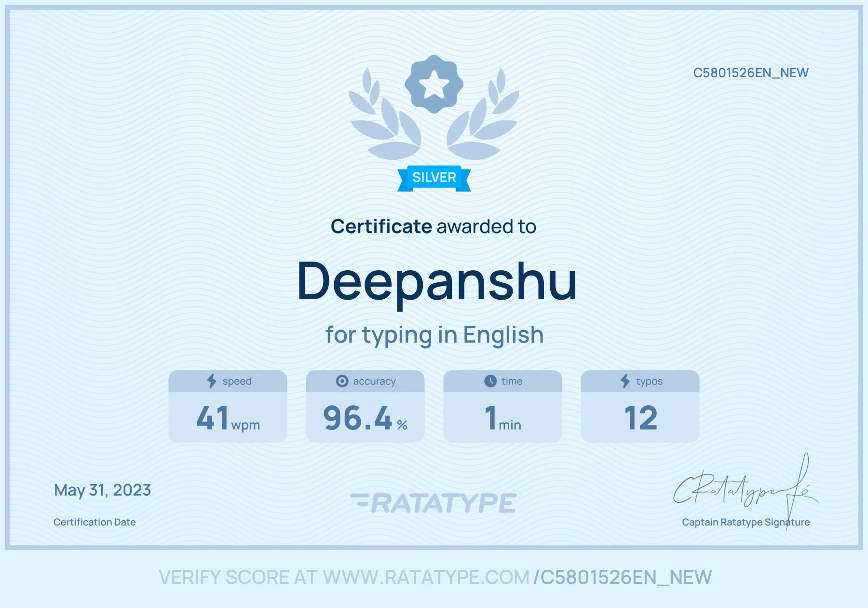Click the 1 min time value
The image size is (868, 608).
(x=503, y=418)
